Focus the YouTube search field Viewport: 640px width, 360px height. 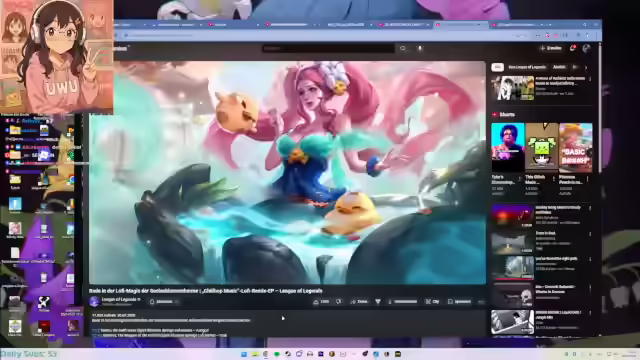(328, 49)
